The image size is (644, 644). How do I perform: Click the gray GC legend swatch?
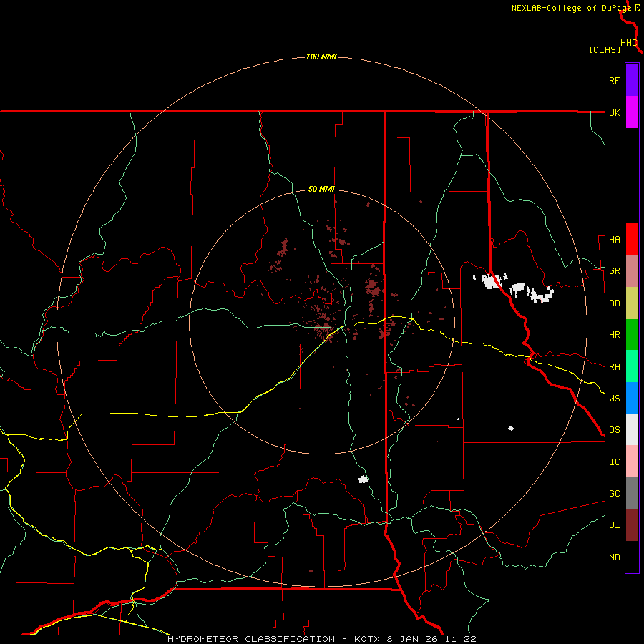pyautogui.click(x=632, y=493)
